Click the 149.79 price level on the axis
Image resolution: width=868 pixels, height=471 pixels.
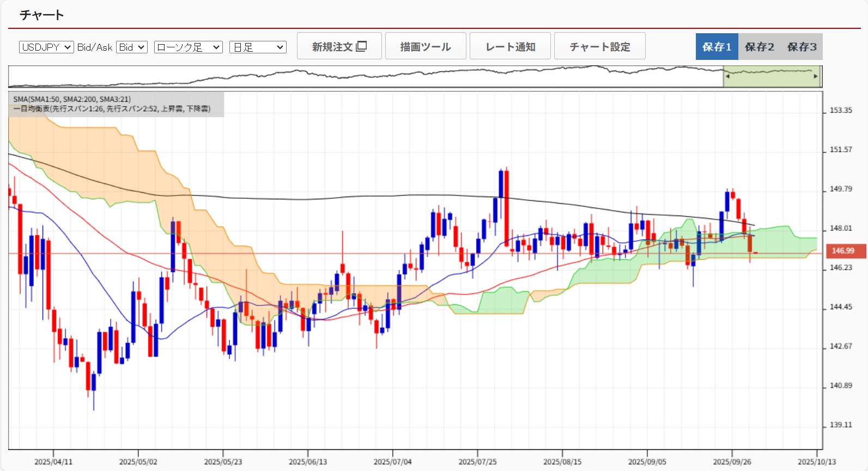tap(840, 189)
